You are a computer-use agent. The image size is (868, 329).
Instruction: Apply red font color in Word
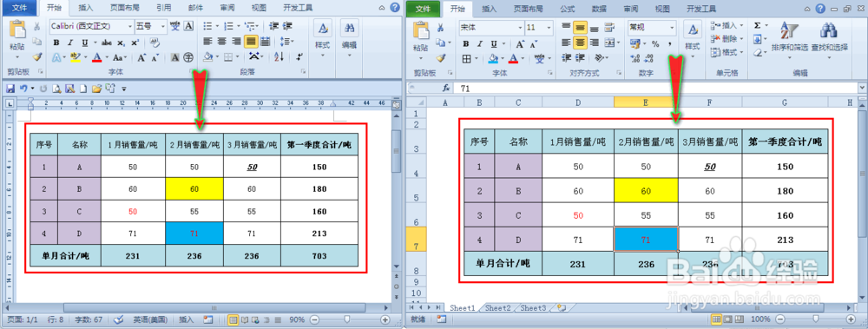[x=97, y=57]
